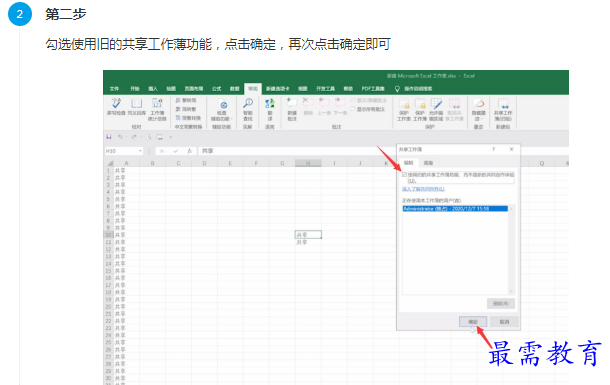610x385 pixels.
Task: Open the 同义词库 thesaurus
Action: coord(137,107)
